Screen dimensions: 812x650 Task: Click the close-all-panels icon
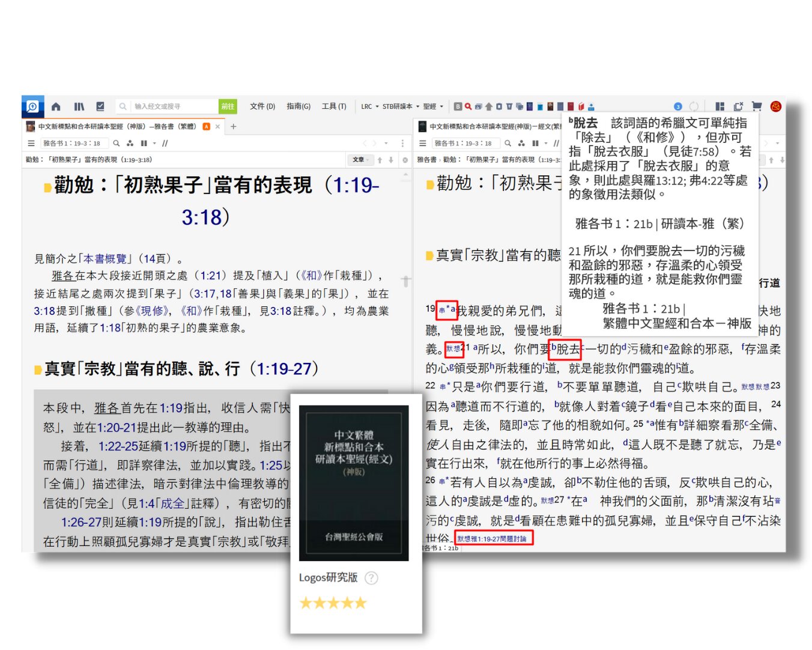738,106
